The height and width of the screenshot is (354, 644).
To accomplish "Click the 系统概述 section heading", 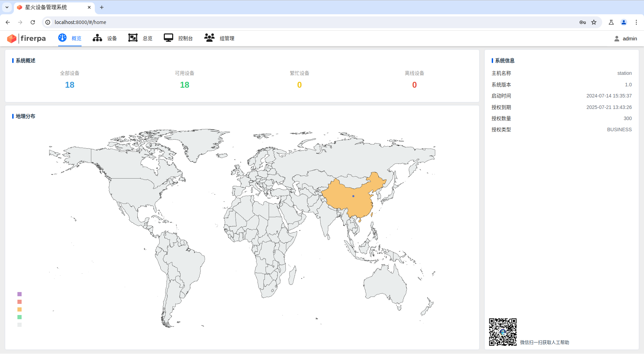I will (25, 61).
